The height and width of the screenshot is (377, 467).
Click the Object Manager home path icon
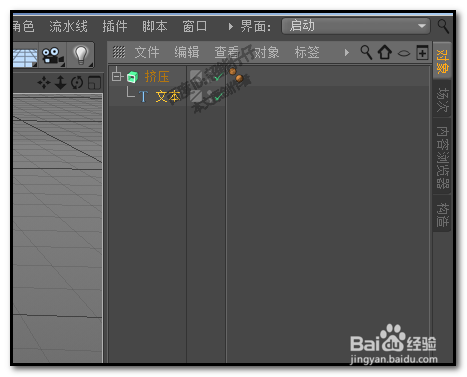coord(384,53)
